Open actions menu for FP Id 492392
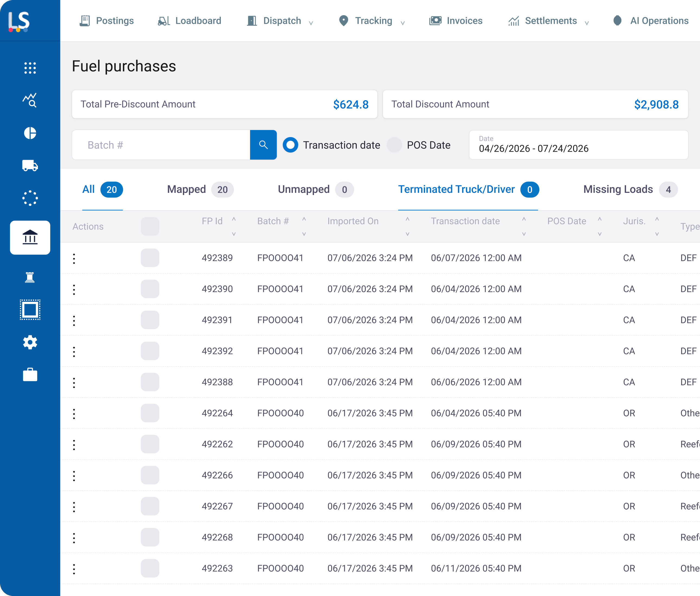This screenshot has height=596, width=700. point(74,352)
